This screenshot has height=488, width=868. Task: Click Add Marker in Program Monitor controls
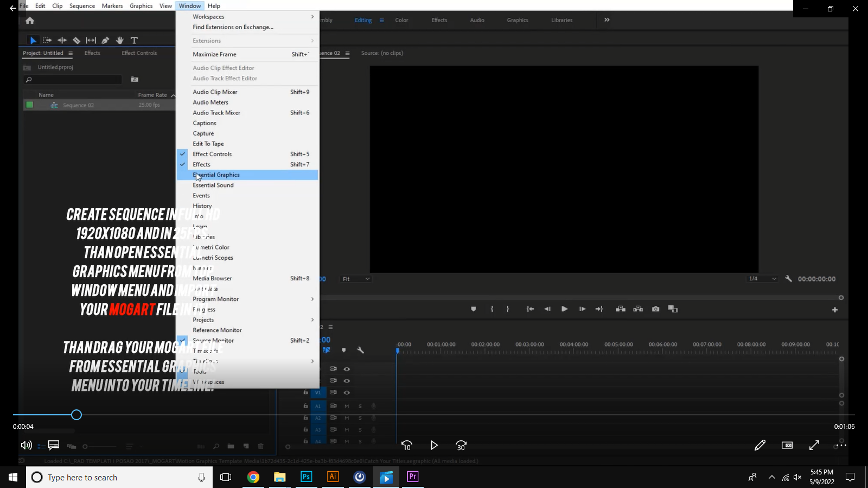pyautogui.click(x=473, y=309)
